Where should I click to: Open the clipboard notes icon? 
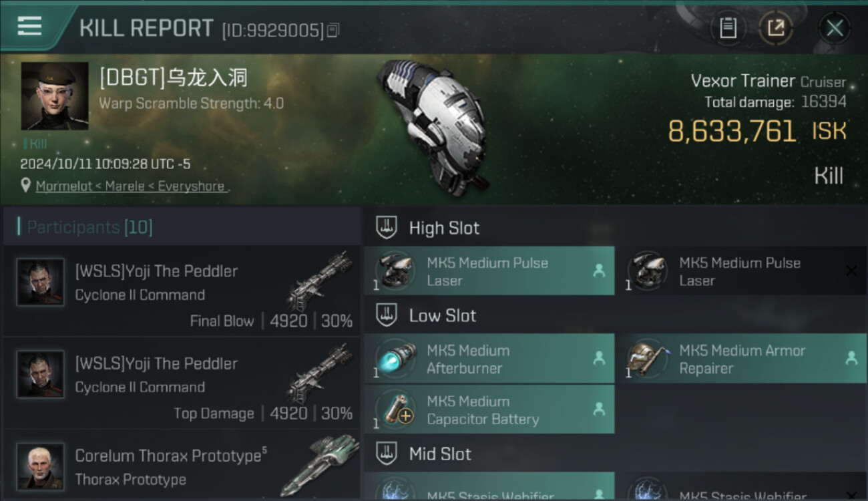click(728, 29)
